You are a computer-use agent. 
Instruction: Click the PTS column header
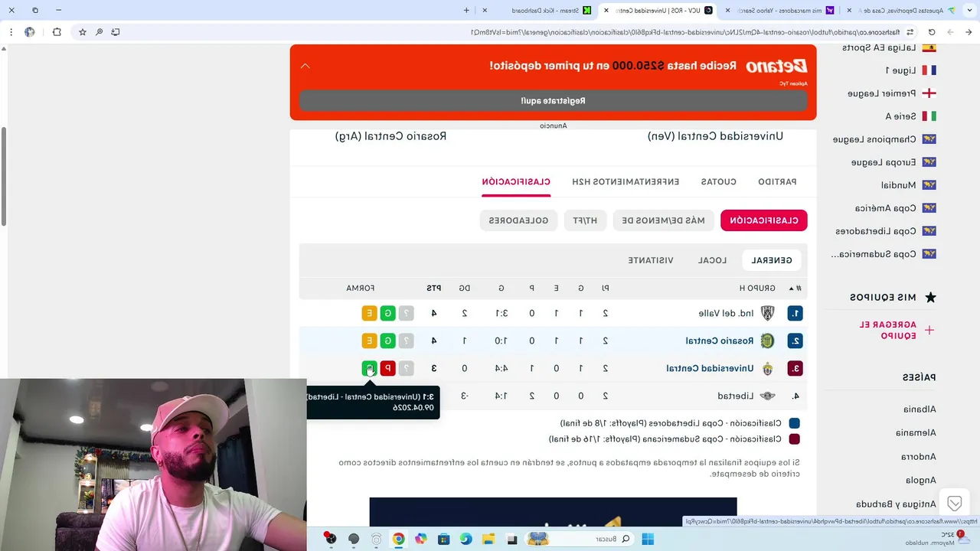coord(434,288)
